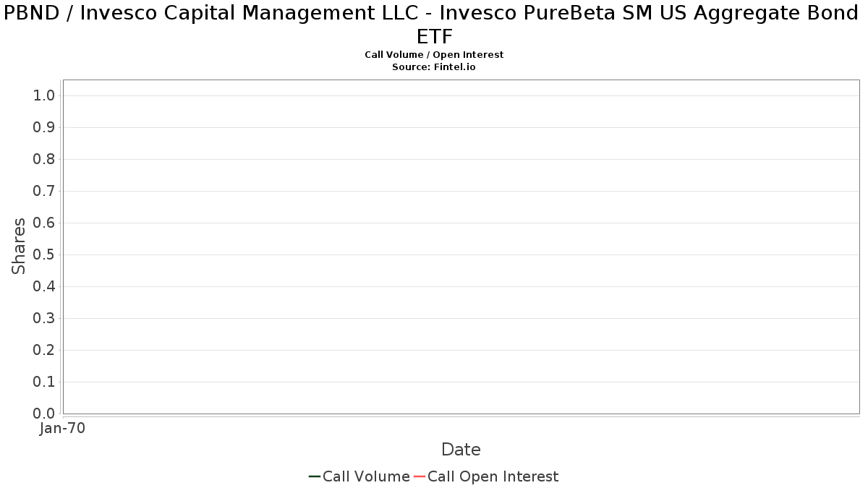
Task: Click the 0.9 y-axis tick label
Action: click(44, 128)
